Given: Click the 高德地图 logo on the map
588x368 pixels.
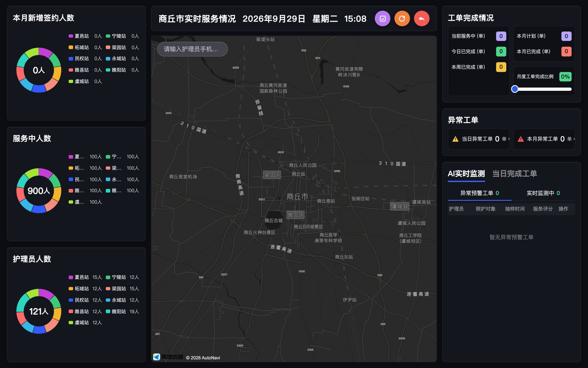Looking at the screenshot, I should (168, 357).
